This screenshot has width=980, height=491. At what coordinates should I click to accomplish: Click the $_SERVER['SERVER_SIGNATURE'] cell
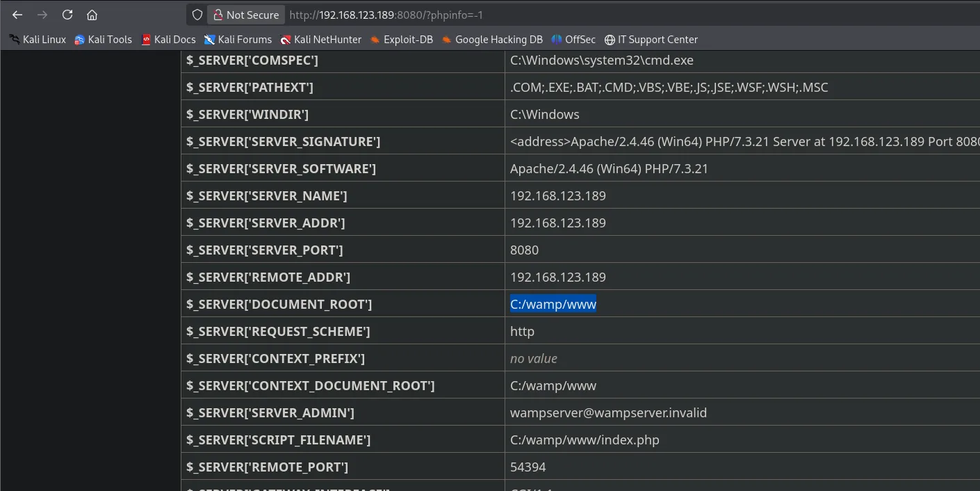click(343, 142)
